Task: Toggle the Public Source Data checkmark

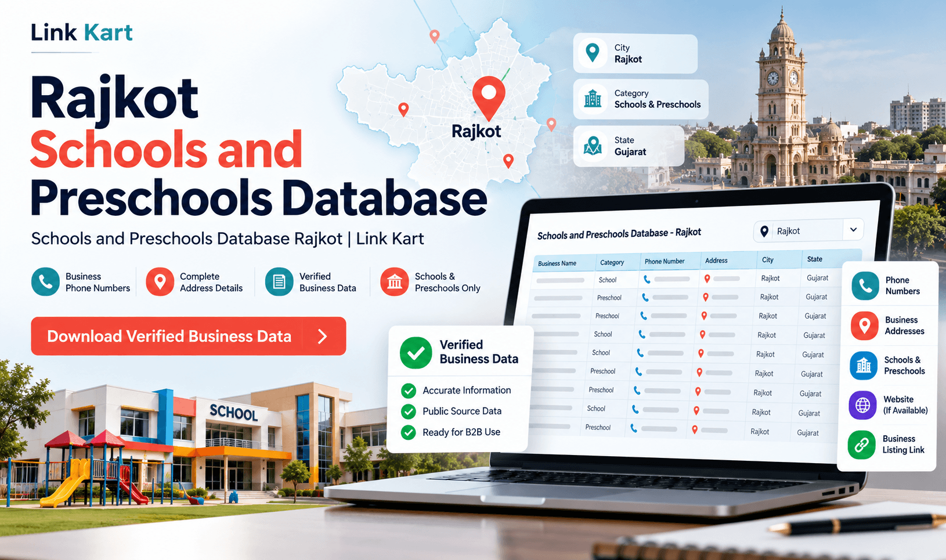Action: [x=409, y=411]
